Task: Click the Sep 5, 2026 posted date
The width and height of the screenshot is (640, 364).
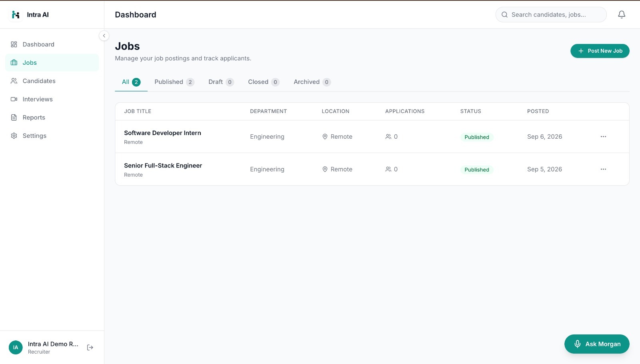Action: (x=545, y=169)
